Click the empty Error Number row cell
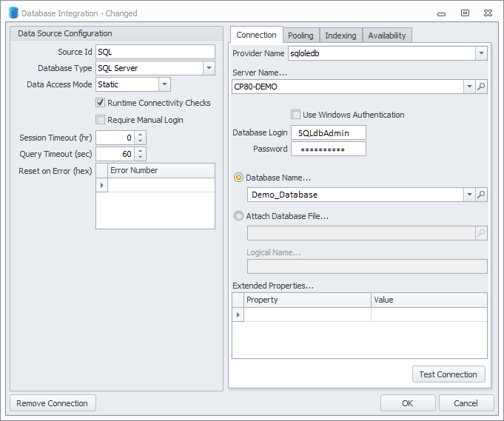 161,185
